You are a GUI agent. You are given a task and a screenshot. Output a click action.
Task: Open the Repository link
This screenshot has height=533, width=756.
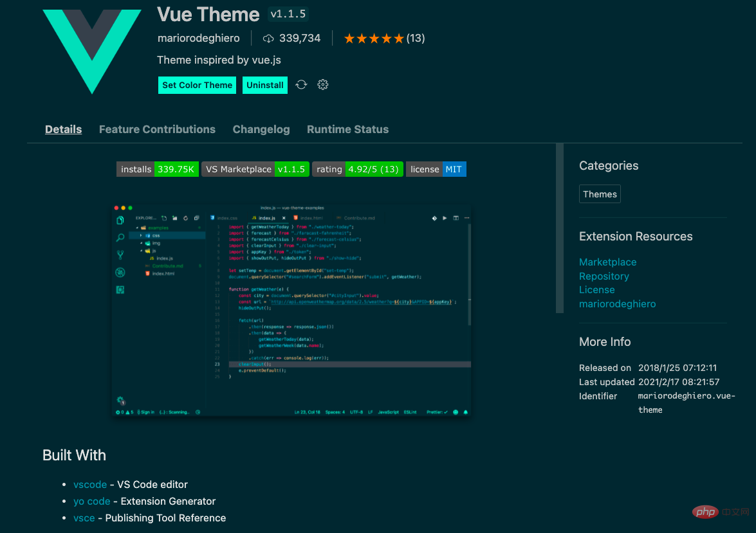tap(604, 276)
